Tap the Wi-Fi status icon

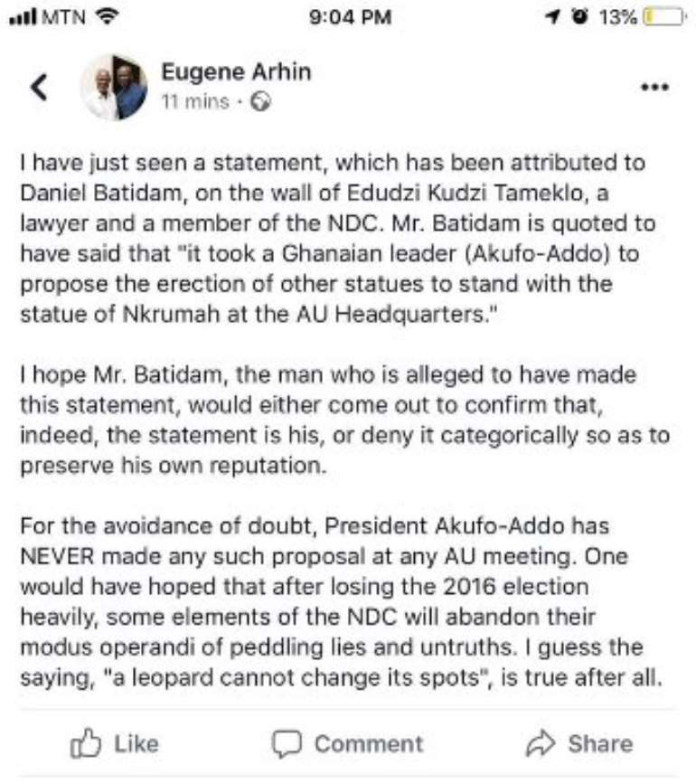[x=107, y=16]
